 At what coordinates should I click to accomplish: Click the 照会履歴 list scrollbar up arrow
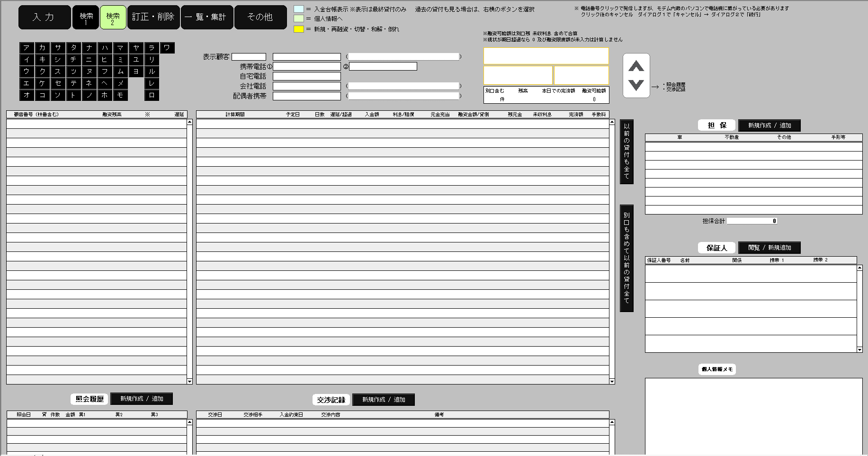pyautogui.click(x=190, y=422)
